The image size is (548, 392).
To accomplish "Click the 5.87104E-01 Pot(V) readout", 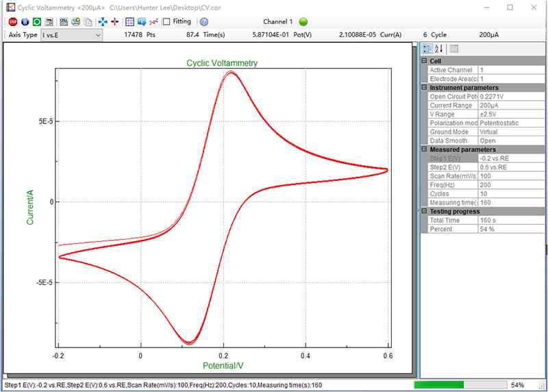I will [282, 35].
